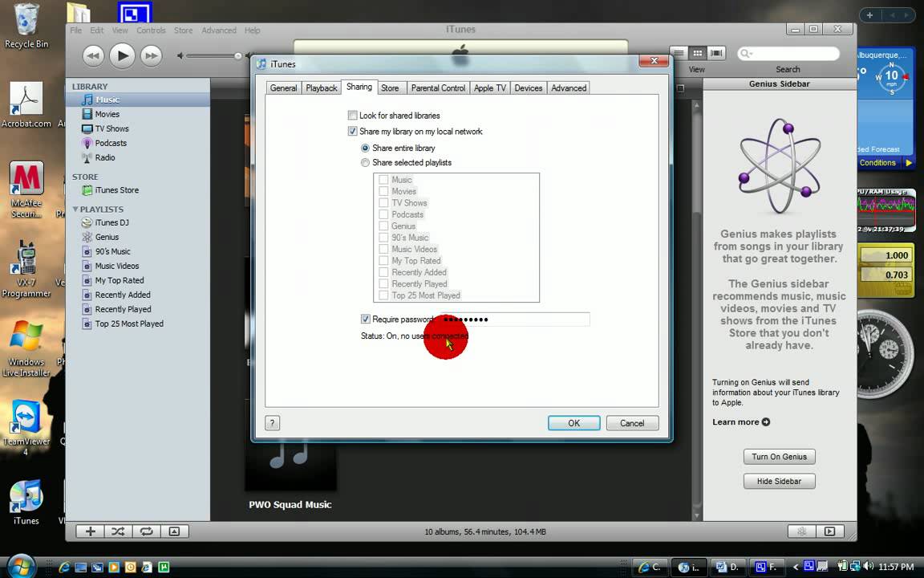Show hidden system tray icons arrow

coord(796,567)
